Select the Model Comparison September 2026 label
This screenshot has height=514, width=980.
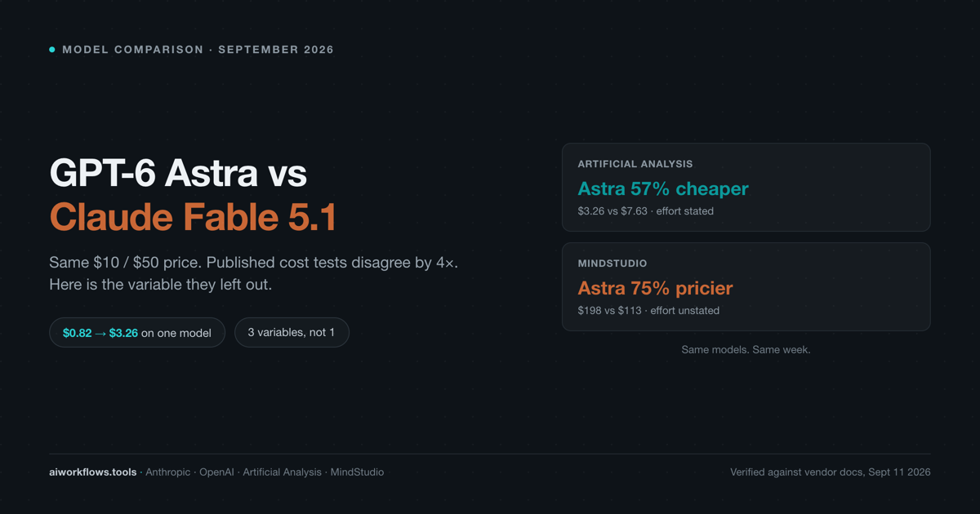pyautogui.click(x=198, y=50)
